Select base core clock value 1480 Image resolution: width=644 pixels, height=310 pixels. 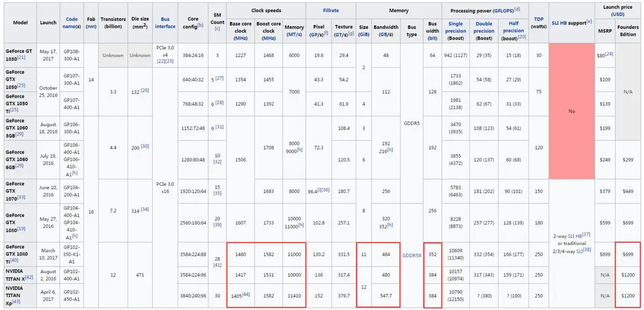click(x=240, y=254)
